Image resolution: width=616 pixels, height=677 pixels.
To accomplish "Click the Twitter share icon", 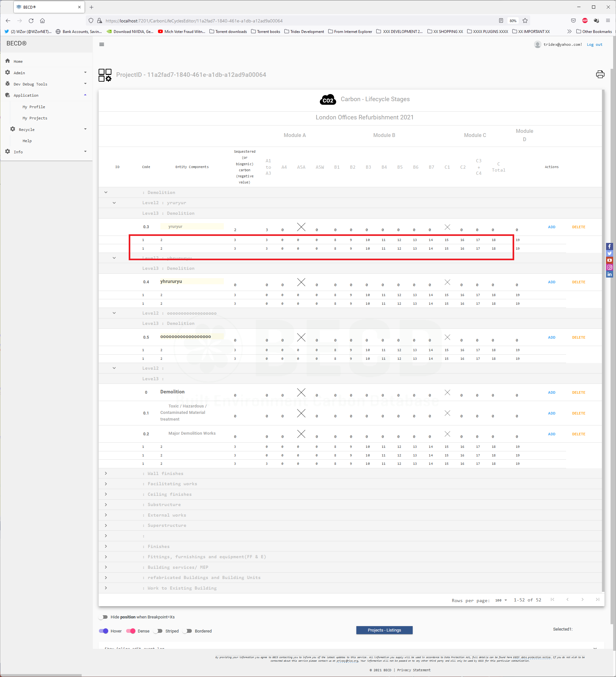I will pos(609,253).
